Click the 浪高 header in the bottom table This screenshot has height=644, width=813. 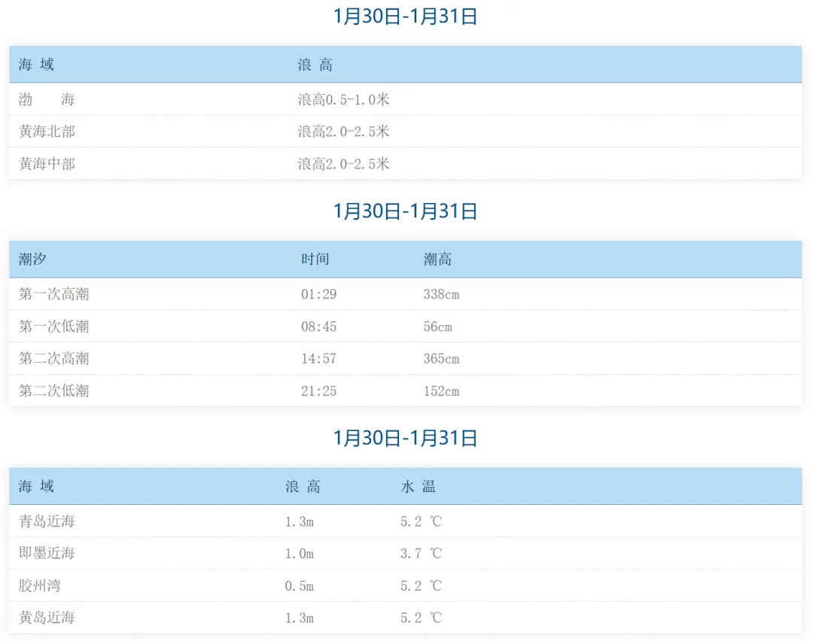coord(303,487)
